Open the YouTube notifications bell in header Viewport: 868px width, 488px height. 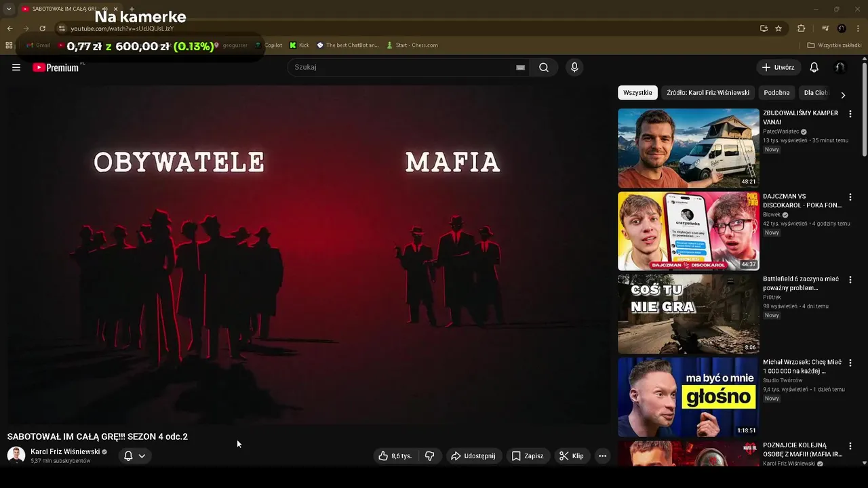814,67
